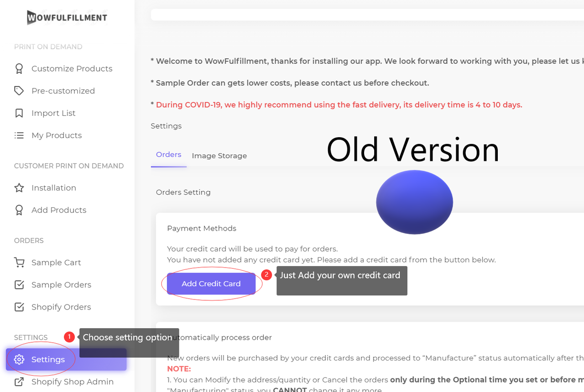Click the Add Products ribbon icon

tap(19, 210)
